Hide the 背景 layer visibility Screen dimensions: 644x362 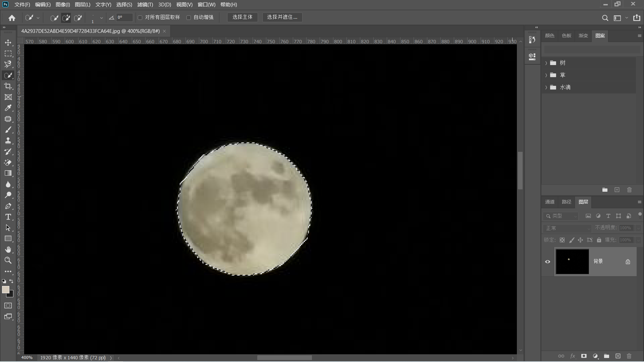coord(548,262)
